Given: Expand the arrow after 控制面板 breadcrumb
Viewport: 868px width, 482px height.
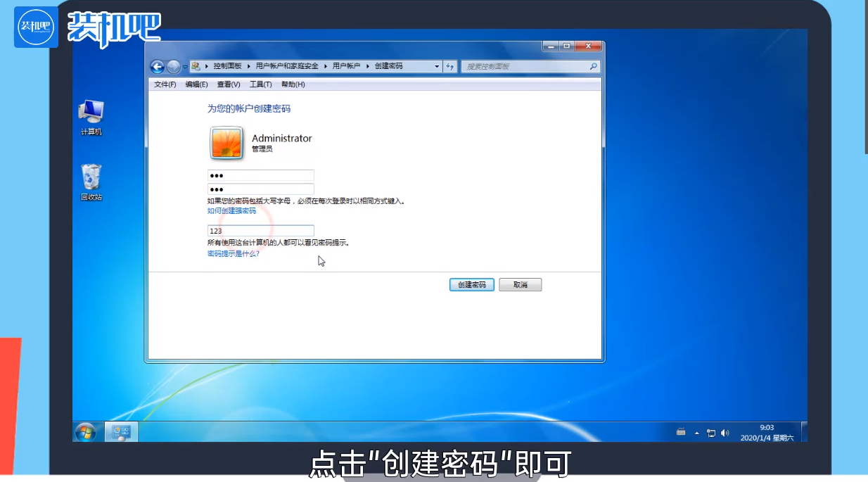Looking at the screenshot, I should [x=248, y=66].
